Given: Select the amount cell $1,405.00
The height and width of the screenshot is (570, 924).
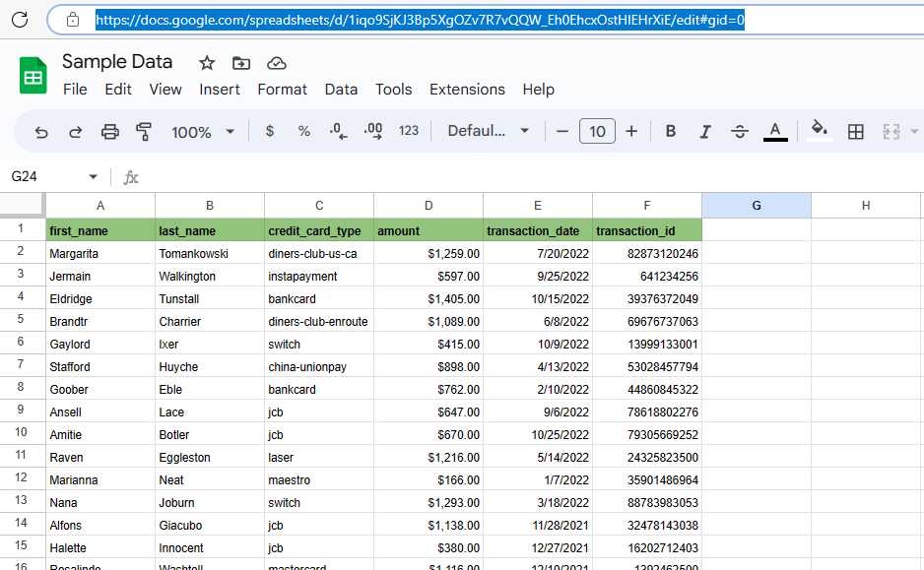Looking at the screenshot, I should 429,298.
